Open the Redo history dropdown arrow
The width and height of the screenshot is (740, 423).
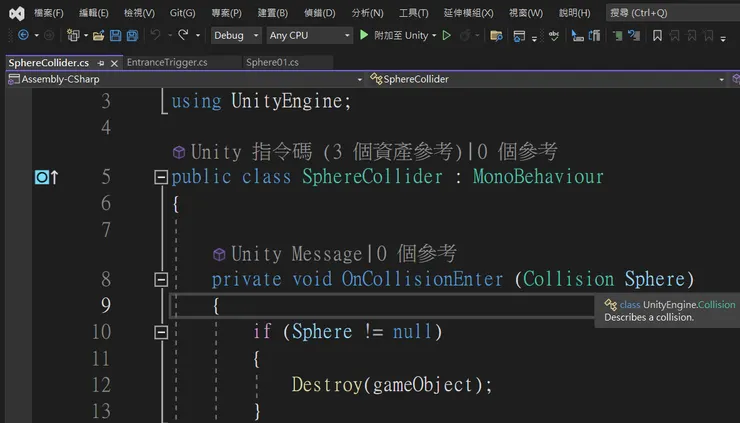click(x=197, y=35)
